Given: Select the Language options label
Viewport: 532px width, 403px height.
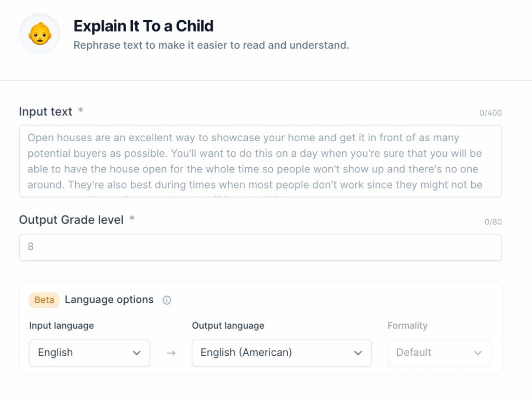Looking at the screenshot, I should pos(109,300).
